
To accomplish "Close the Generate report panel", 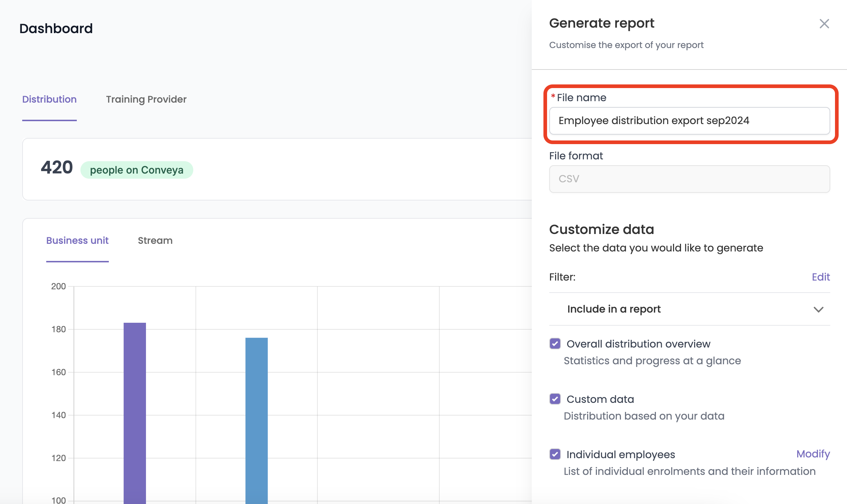I will coord(824,24).
